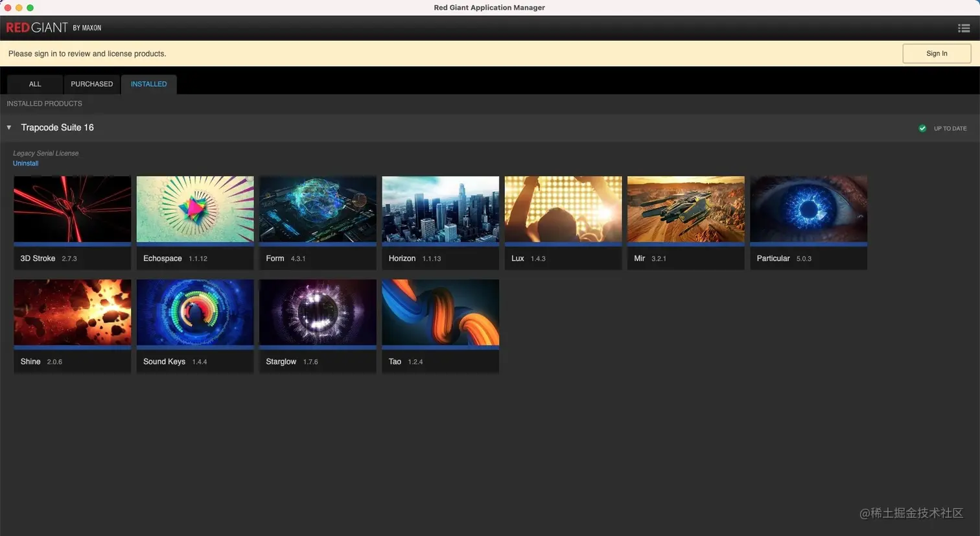The image size is (980, 536).
Task: Click the Horizon version 1.1.13 text
Action: [432, 259]
